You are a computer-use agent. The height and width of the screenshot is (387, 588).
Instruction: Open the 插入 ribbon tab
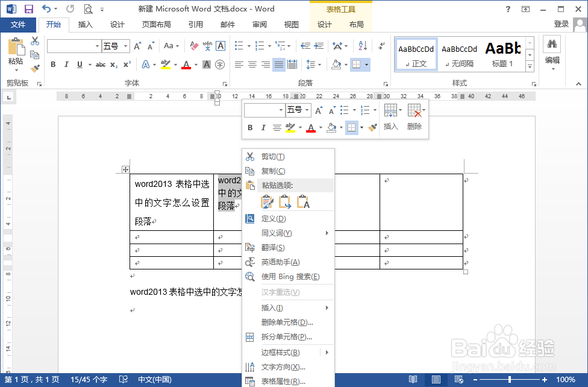pos(85,24)
